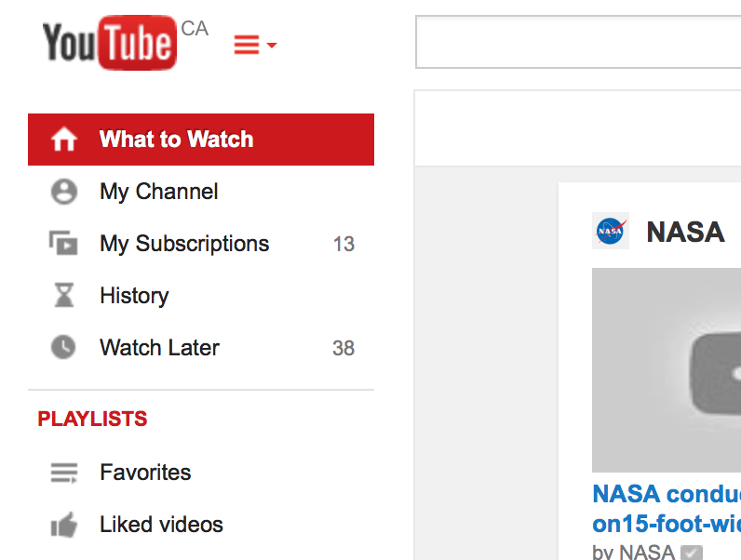The width and height of the screenshot is (741, 560).
Task: Click the home icon beside What to Watch
Action: pos(64,140)
